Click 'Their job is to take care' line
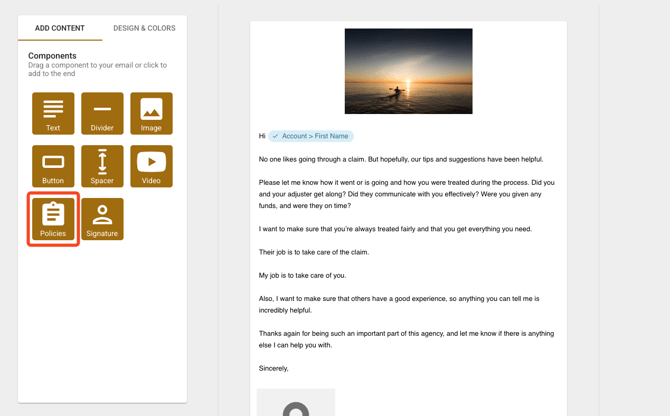This screenshot has height=416, width=670. coord(313,252)
